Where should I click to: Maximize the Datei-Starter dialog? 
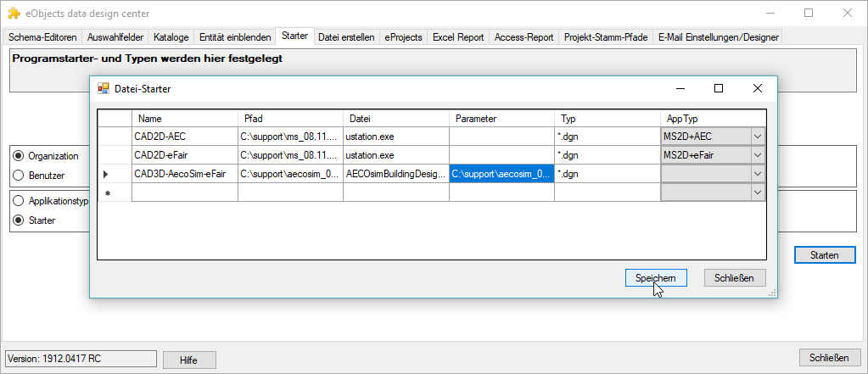pos(719,88)
